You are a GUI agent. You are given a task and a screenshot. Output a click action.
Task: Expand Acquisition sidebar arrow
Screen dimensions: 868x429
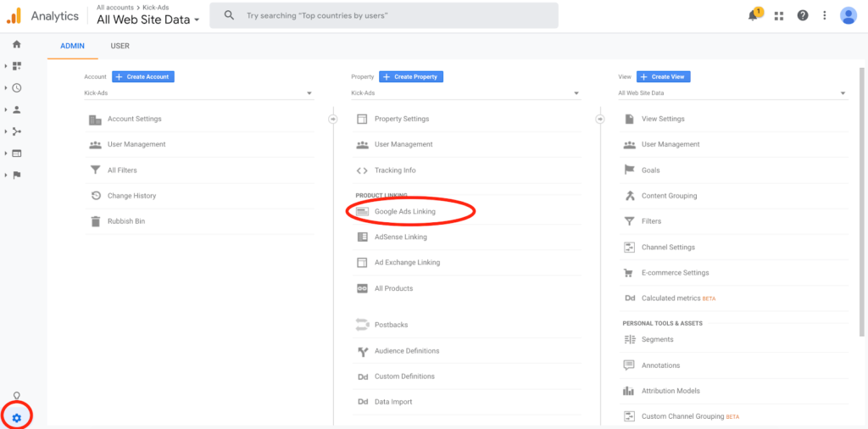pyautogui.click(x=6, y=131)
